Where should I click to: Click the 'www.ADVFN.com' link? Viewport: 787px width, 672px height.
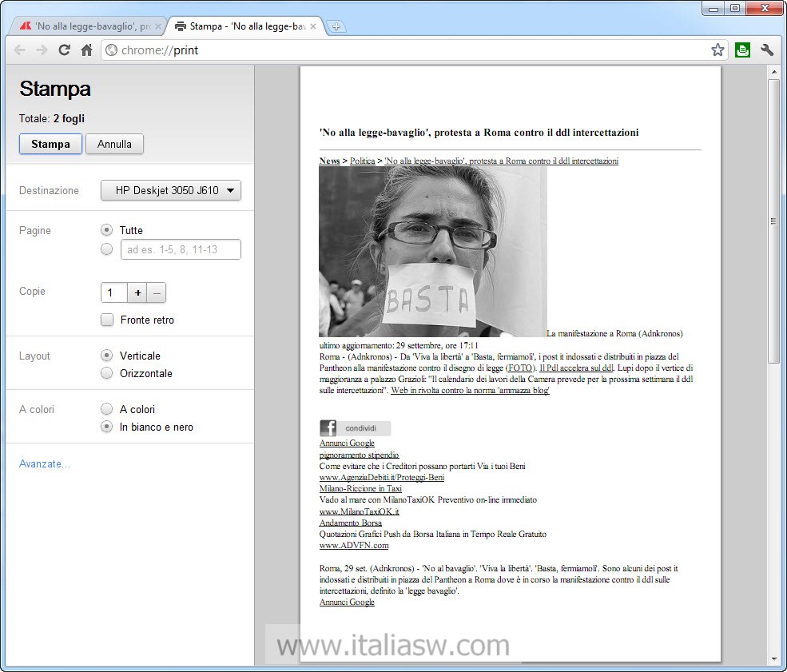(354, 545)
